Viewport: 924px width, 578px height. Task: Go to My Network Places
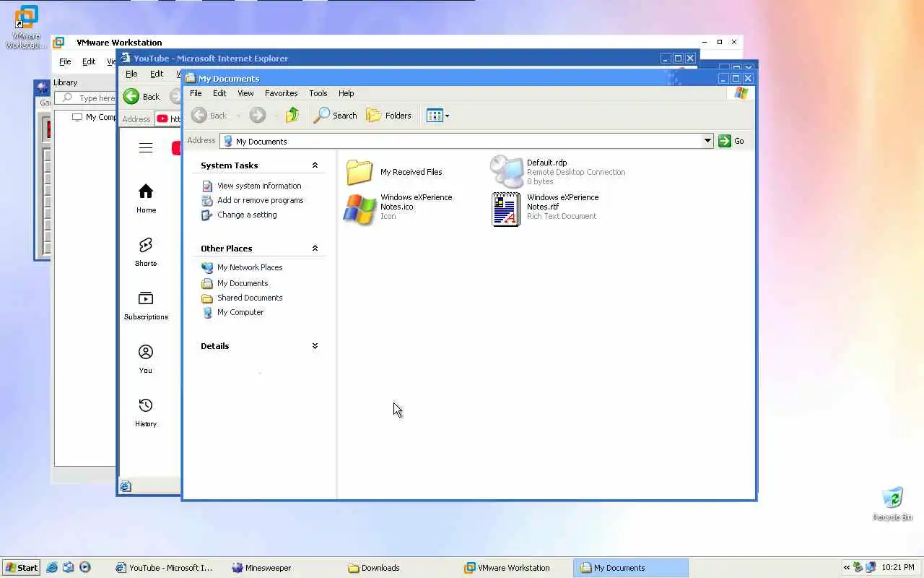tap(250, 267)
